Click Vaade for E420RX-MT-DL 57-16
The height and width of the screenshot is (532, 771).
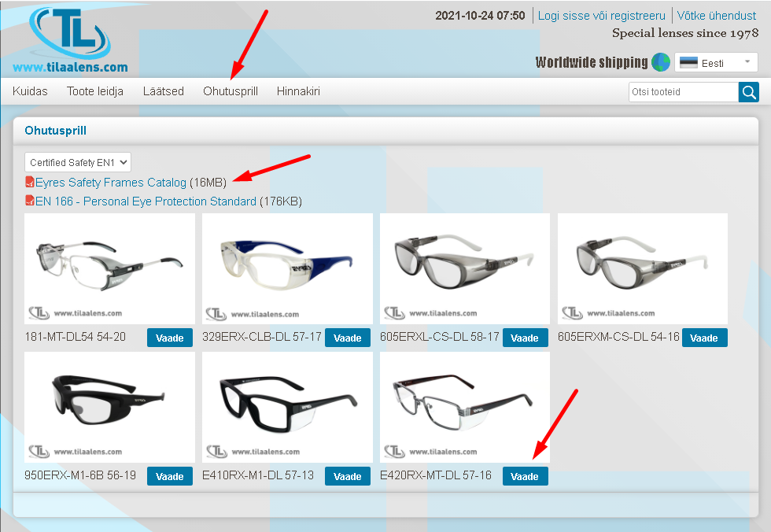[x=525, y=476]
